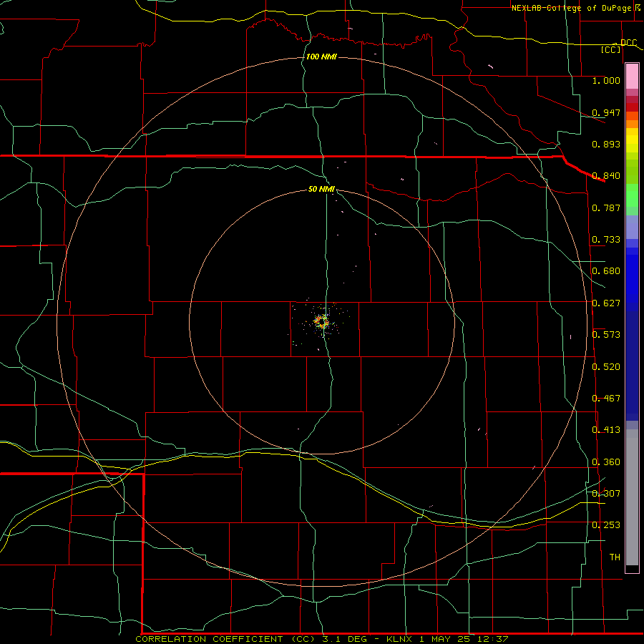Click the radar echo cluster at map center
The image size is (644, 644).
322,321
